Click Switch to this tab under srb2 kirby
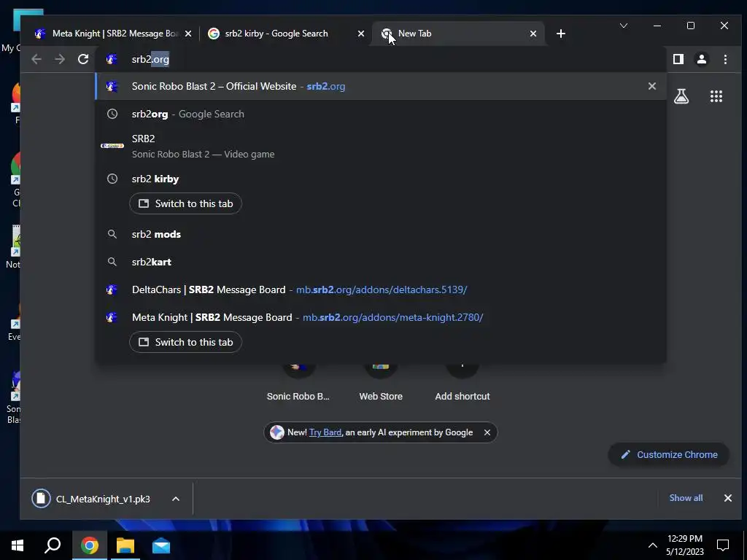This screenshot has width=747, height=560. click(185, 204)
